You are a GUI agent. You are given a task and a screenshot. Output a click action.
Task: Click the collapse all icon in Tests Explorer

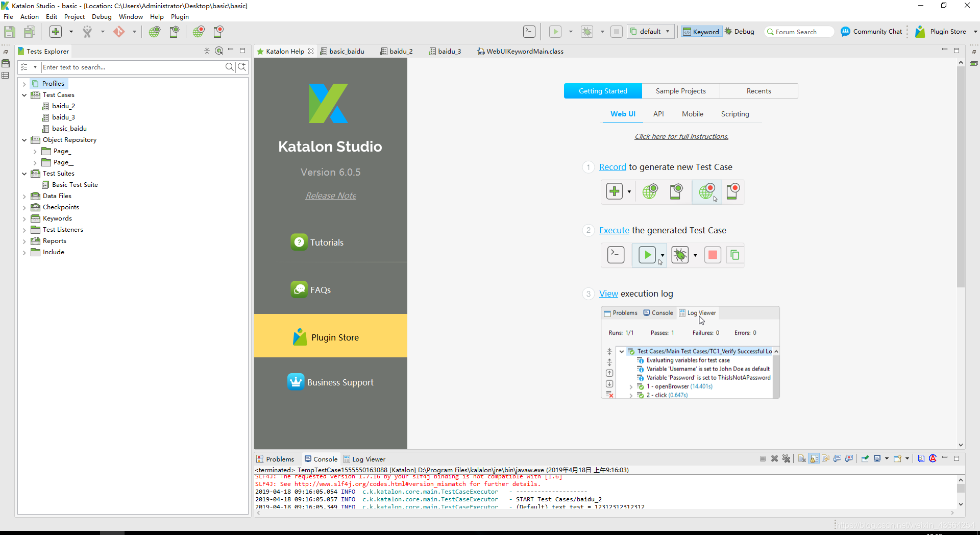pyautogui.click(x=207, y=51)
